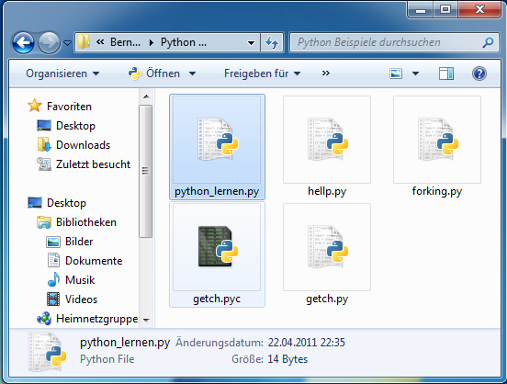Click the forking.py filename label
The width and height of the screenshot is (507, 384).
(437, 191)
